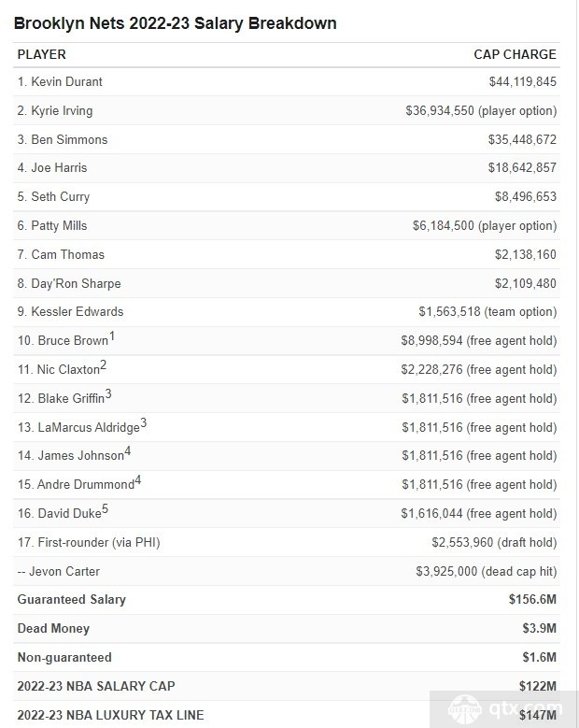Click the Kevin Durant player name

66,81
